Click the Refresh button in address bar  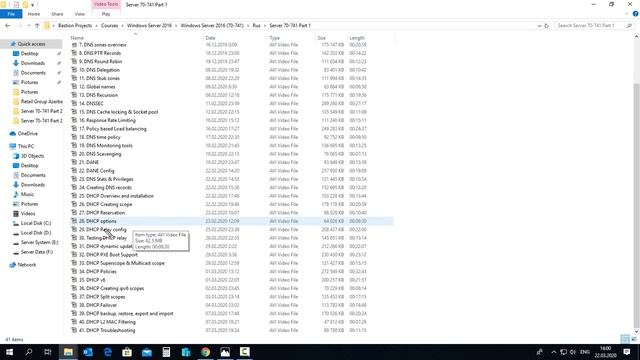[x=546, y=25]
